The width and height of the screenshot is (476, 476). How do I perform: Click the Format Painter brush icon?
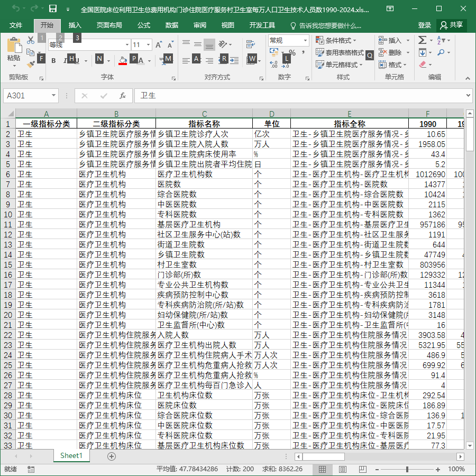[x=30, y=65]
